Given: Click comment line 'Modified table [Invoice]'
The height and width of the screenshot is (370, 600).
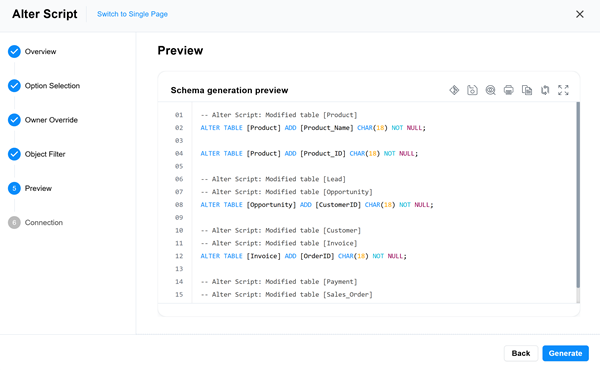Looking at the screenshot, I should tap(279, 243).
